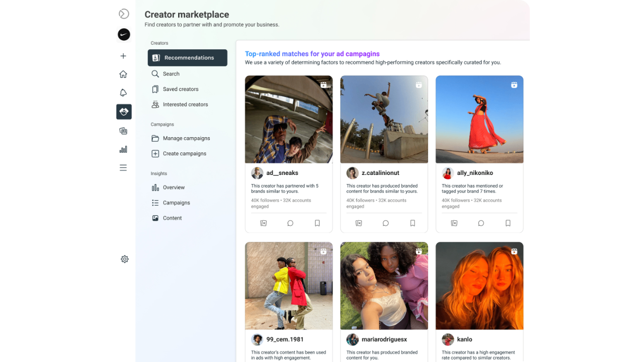Select Recommendations in the Creators menu
The height and width of the screenshot is (362, 644).
(x=188, y=58)
